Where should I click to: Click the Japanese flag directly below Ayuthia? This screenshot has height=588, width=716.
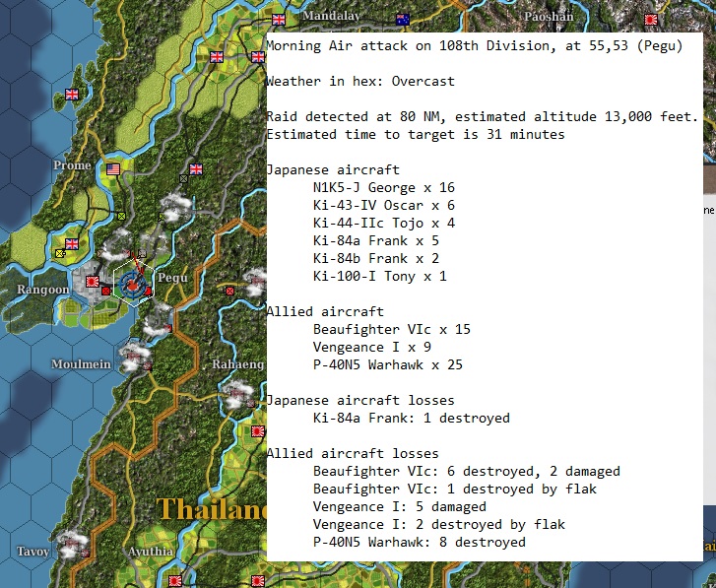coord(175,581)
